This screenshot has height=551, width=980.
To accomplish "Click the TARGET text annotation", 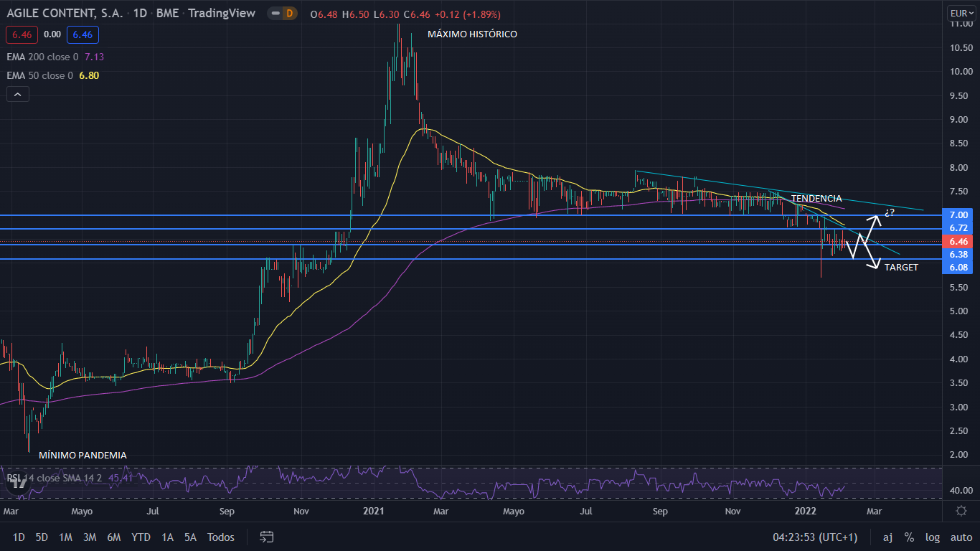I will (901, 267).
